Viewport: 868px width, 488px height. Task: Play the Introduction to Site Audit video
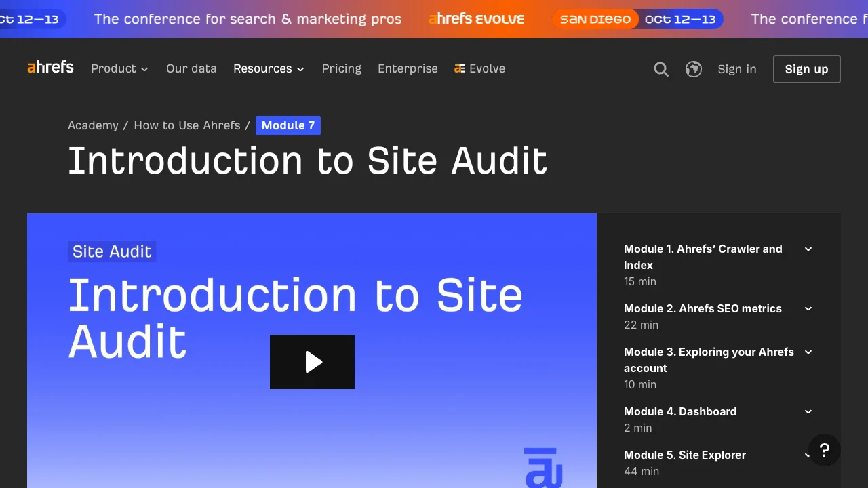tap(312, 362)
